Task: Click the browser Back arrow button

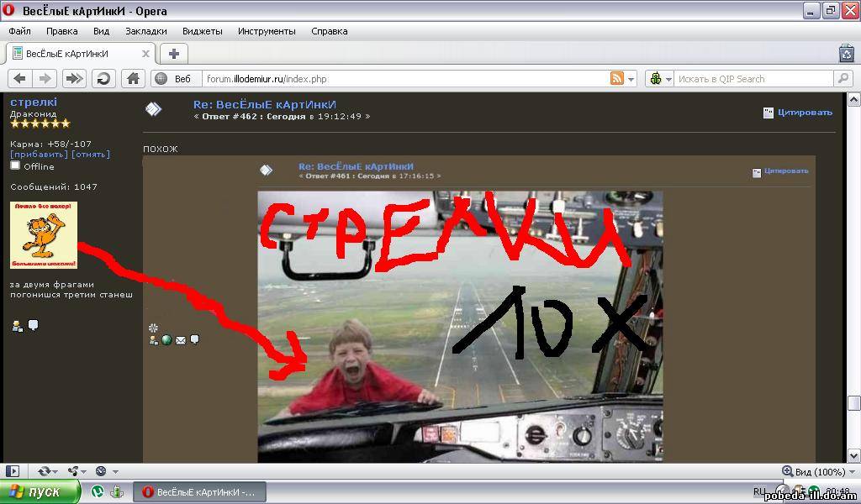Action: (x=20, y=78)
